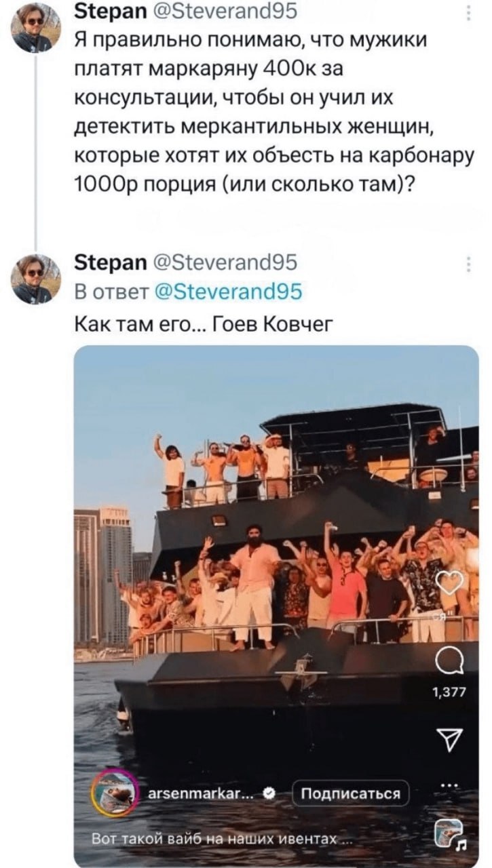Open Stepan's avatar on the reply tweet
Image resolution: width=492 pixels, height=868 pixels.
coord(36,279)
